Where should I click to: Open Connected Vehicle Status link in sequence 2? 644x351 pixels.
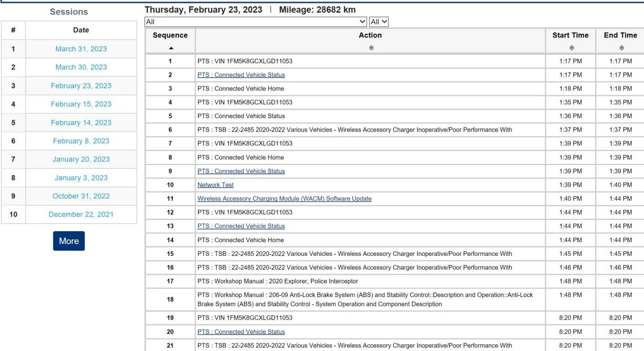pos(241,74)
